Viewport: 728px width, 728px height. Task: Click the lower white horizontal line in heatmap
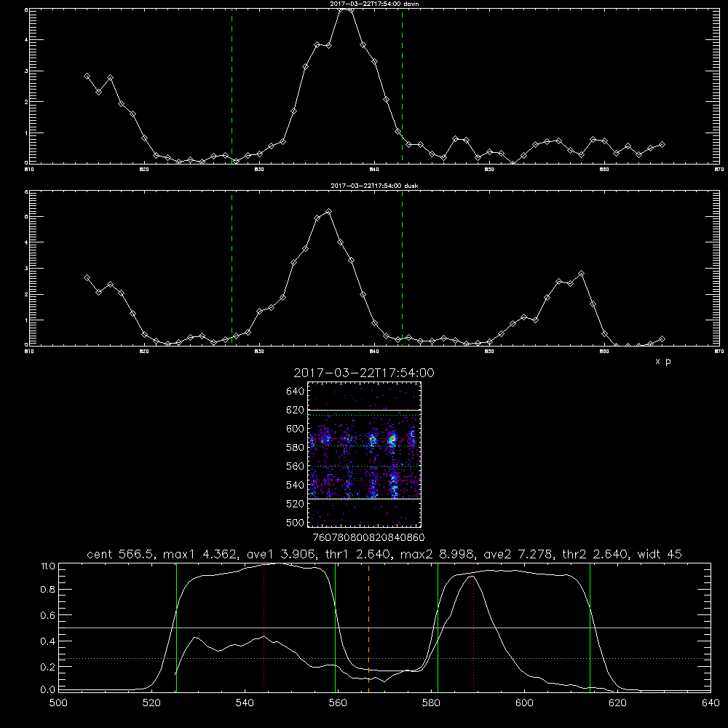(365, 499)
